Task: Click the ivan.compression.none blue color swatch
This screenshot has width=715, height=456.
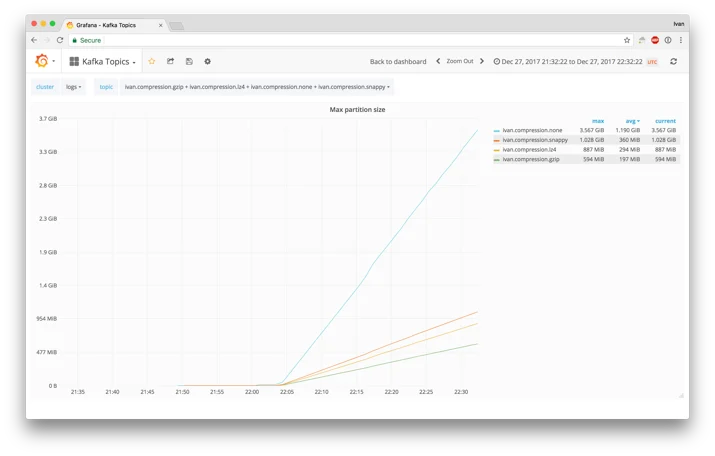Action: (497, 131)
